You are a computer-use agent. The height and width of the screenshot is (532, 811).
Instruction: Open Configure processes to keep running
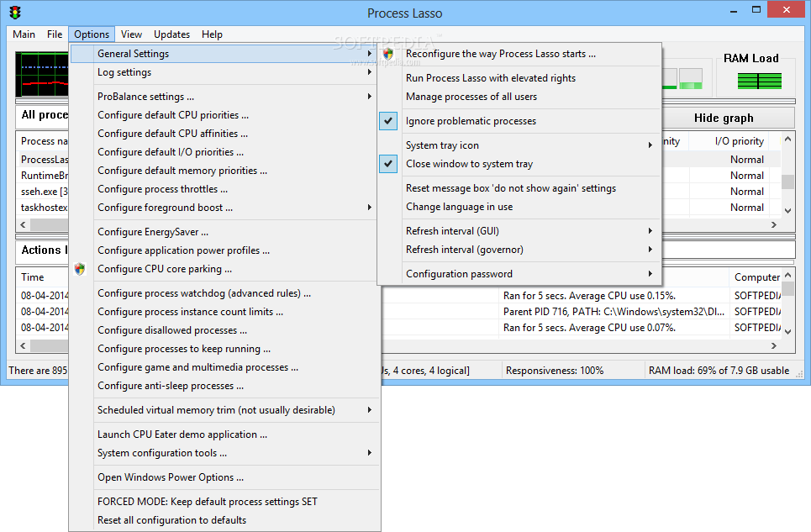click(224, 349)
